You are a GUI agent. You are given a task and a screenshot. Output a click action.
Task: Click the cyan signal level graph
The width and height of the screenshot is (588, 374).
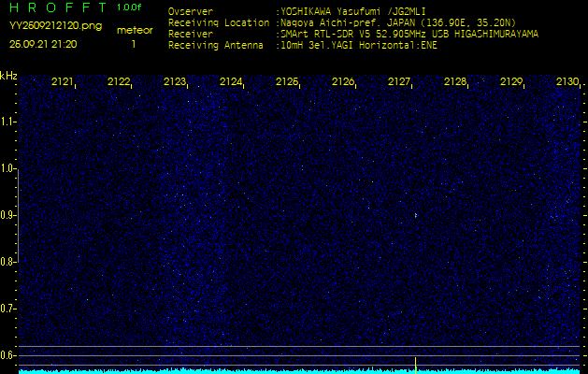tap(300, 371)
